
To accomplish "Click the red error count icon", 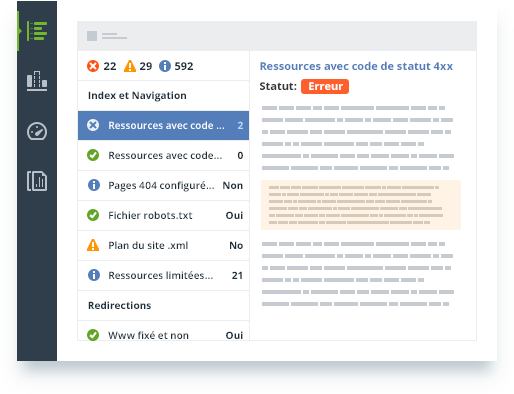I will point(93,66).
